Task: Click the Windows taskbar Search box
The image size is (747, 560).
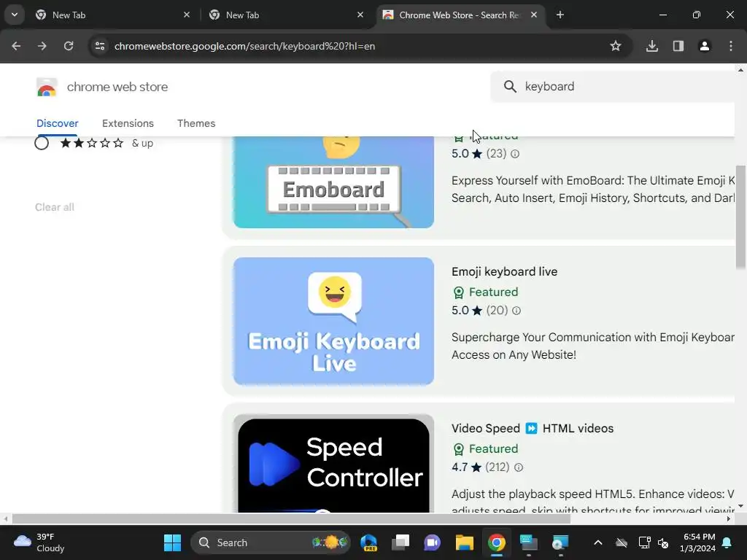Action: (x=271, y=542)
